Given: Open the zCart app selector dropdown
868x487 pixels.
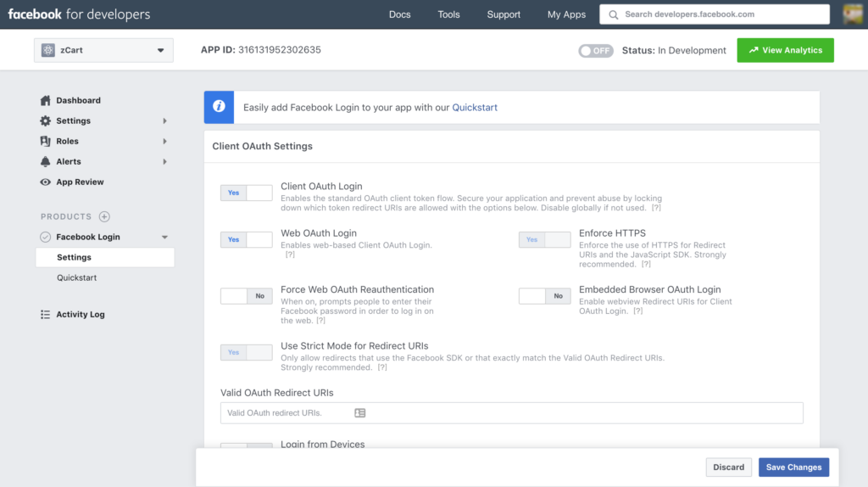Looking at the screenshot, I should click(x=103, y=50).
